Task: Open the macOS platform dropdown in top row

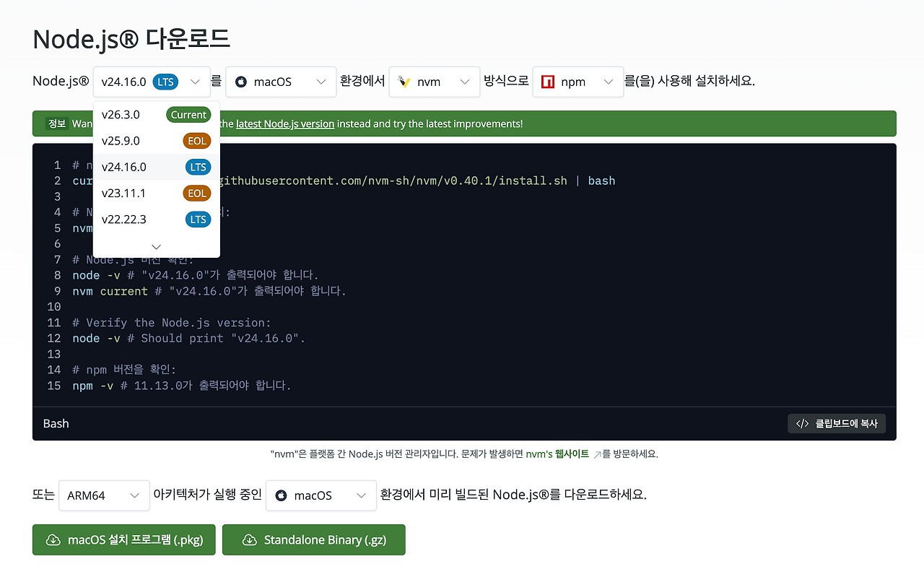Action: click(x=281, y=82)
